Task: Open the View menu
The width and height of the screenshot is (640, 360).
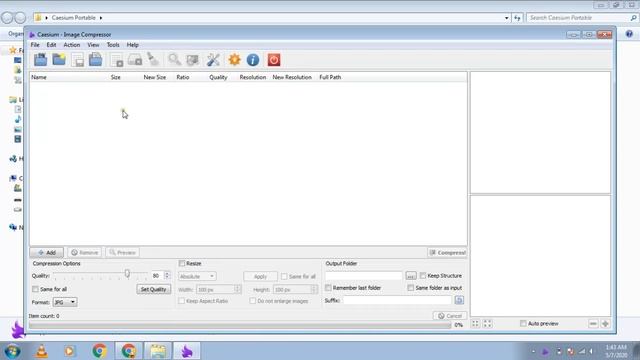Action: (93, 45)
